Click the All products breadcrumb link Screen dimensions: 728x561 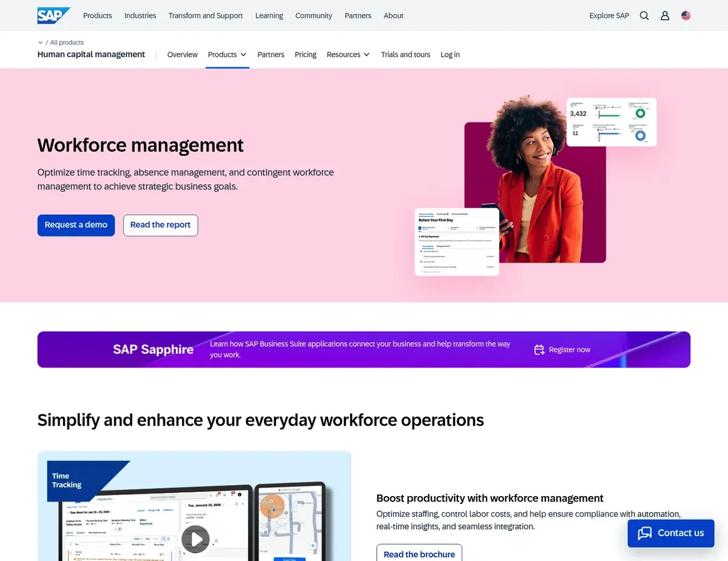(x=67, y=42)
